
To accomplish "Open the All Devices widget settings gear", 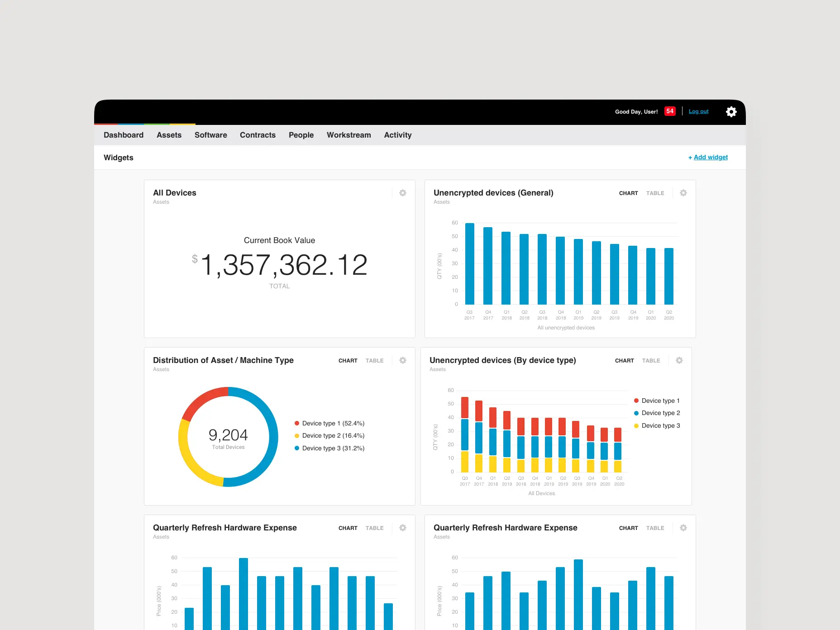I will (402, 193).
